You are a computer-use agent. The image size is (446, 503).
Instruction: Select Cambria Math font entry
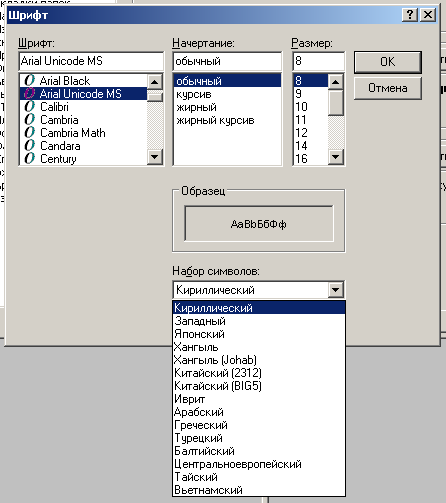tap(83, 133)
